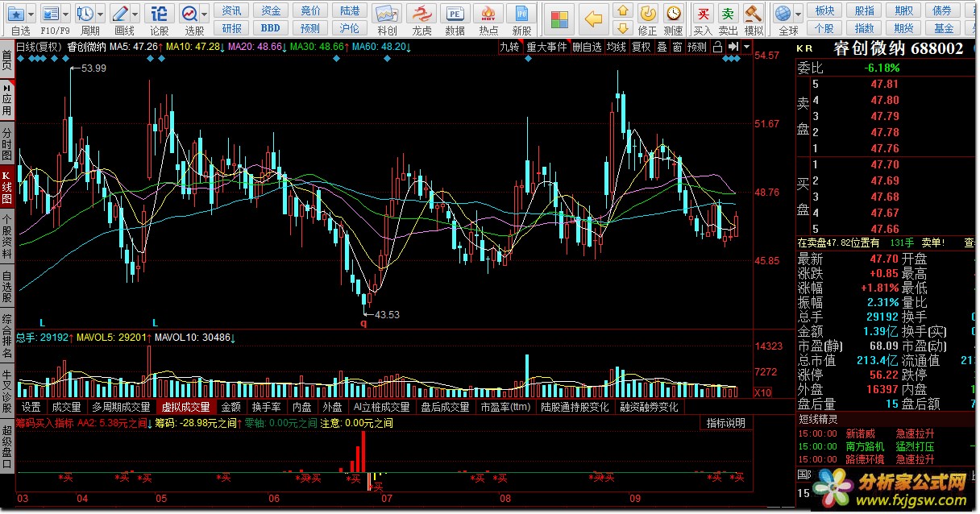Click the 买入 buy icon
The image size is (980, 514).
click(x=703, y=14)
